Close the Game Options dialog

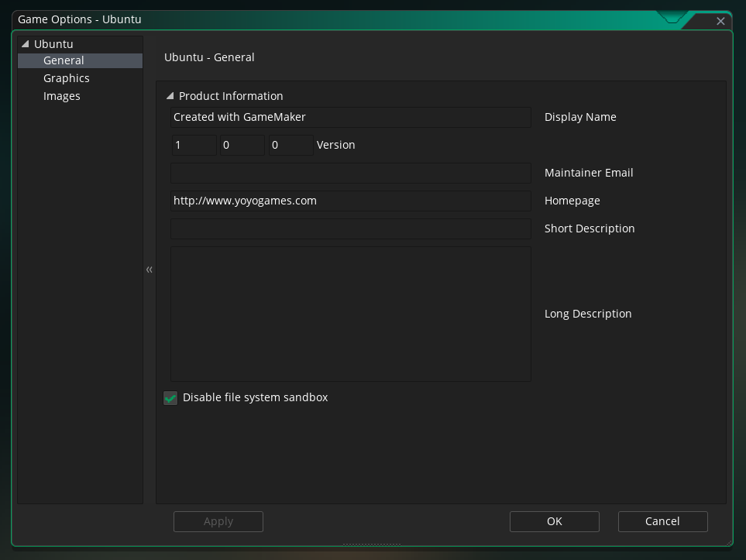coord(720,21)
